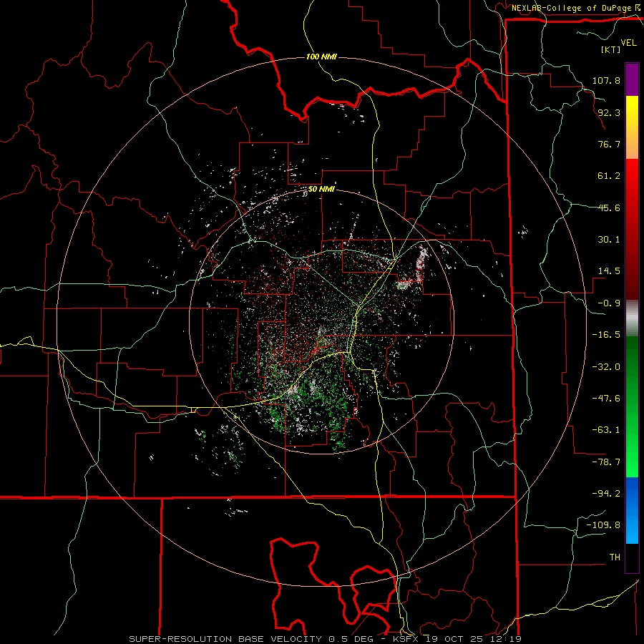Select the 107.8 legend value
This screenshot has height=644, width=644.
606,80
